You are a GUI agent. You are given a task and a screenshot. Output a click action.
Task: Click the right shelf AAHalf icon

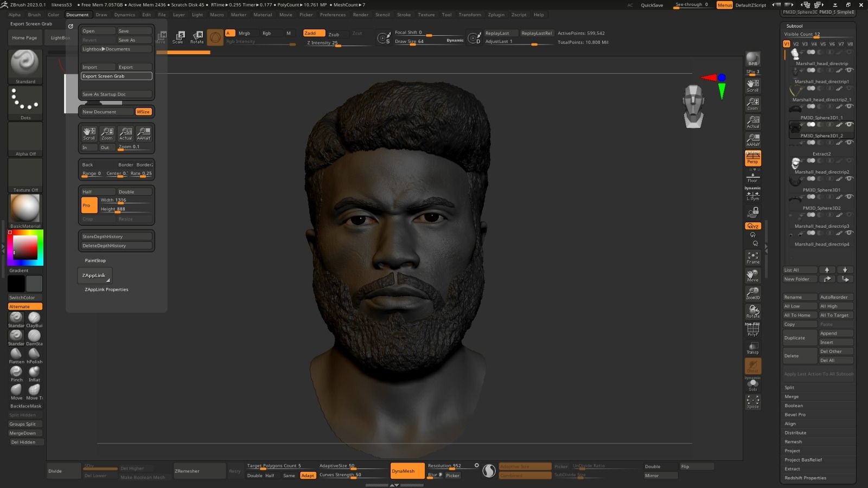click(753, 139)
